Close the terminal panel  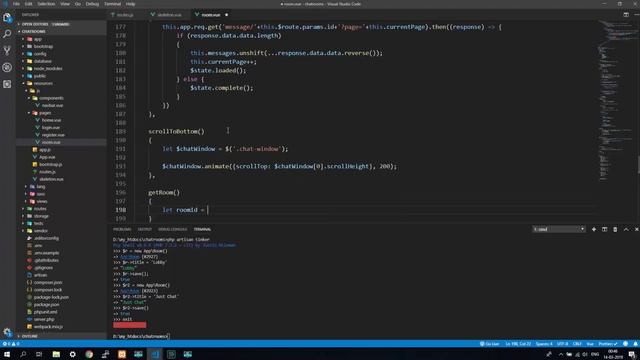[636, 229]
